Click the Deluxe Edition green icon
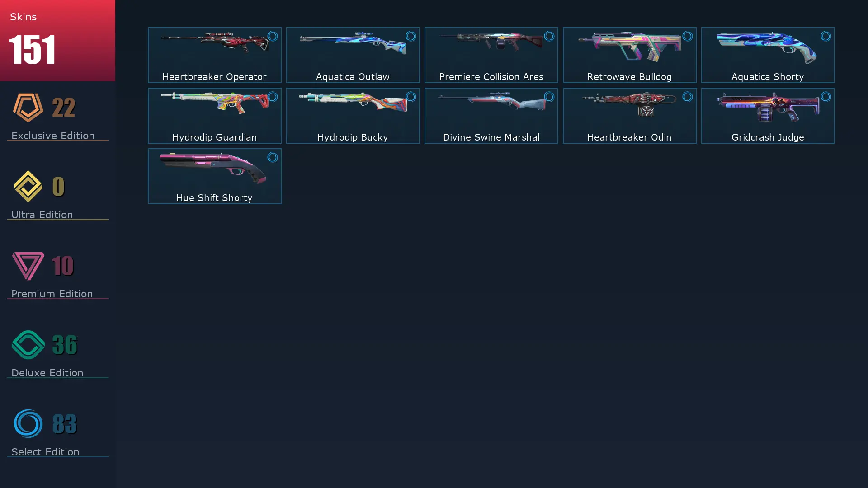Viewport: 868px width, 488px height. click(28, 345)
